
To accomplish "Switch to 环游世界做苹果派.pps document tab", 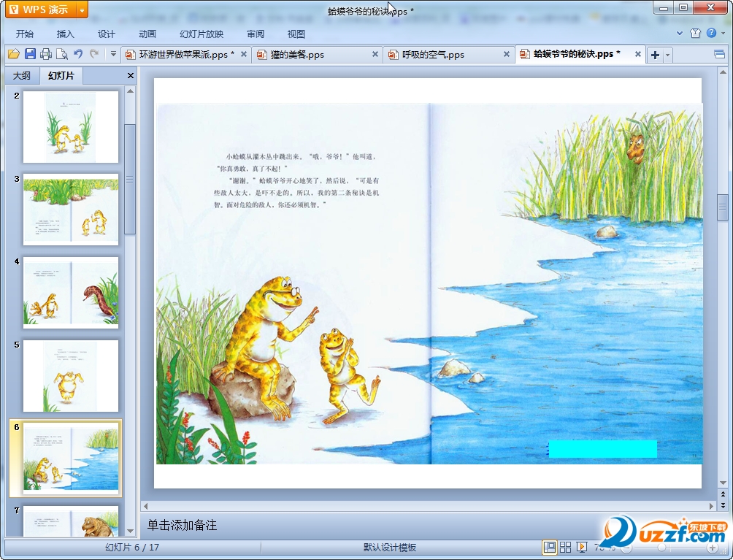I will (186, 55).
